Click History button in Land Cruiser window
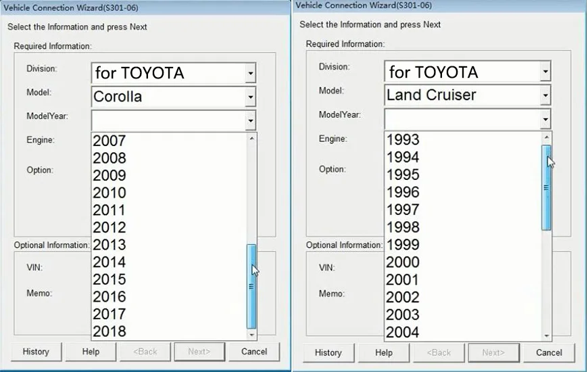The width and height of the screenshot is (588, 372). (328, 353)
